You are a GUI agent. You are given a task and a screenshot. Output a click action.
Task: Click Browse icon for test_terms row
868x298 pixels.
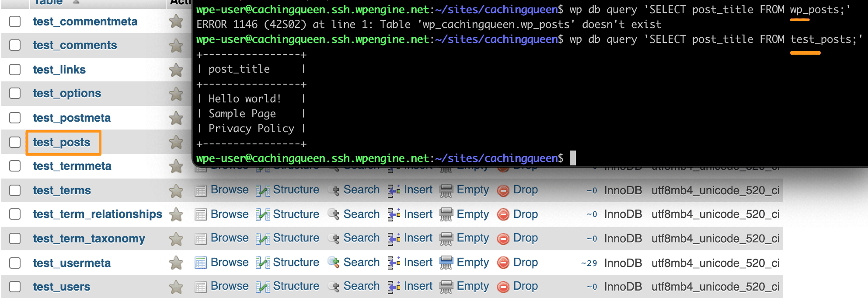201,190
